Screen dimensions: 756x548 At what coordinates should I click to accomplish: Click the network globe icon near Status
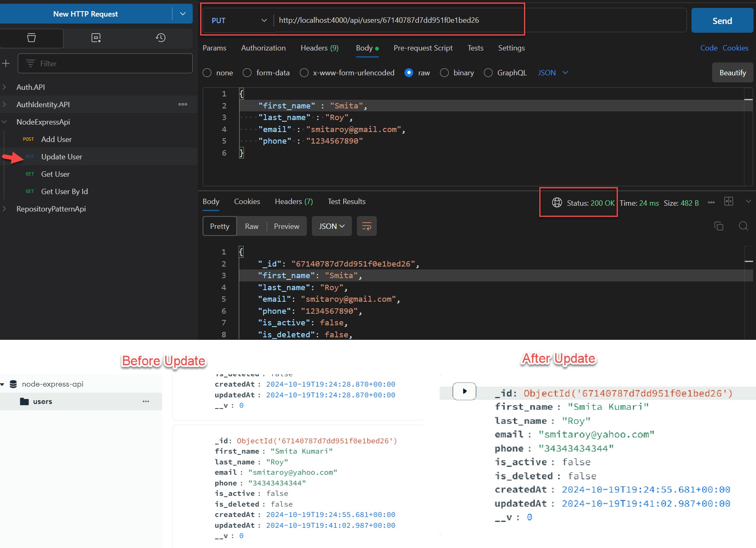[557, 202]
